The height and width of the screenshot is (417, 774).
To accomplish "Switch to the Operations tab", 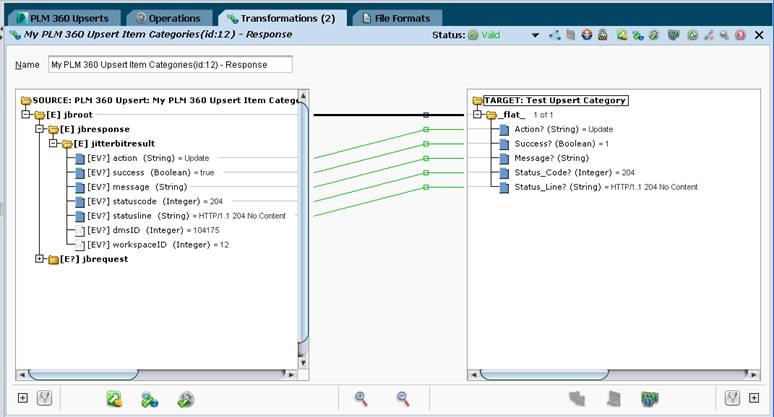I will pyautogui.click(x=168, y=18).
